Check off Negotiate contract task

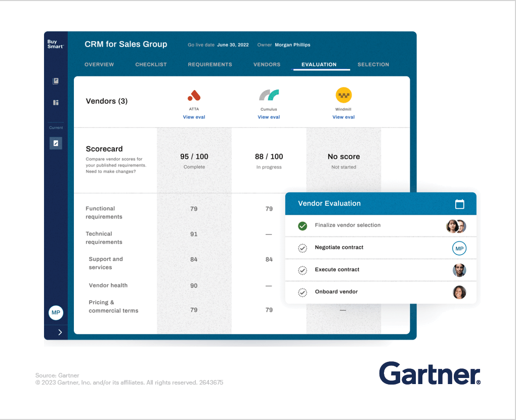click(303, 248)
